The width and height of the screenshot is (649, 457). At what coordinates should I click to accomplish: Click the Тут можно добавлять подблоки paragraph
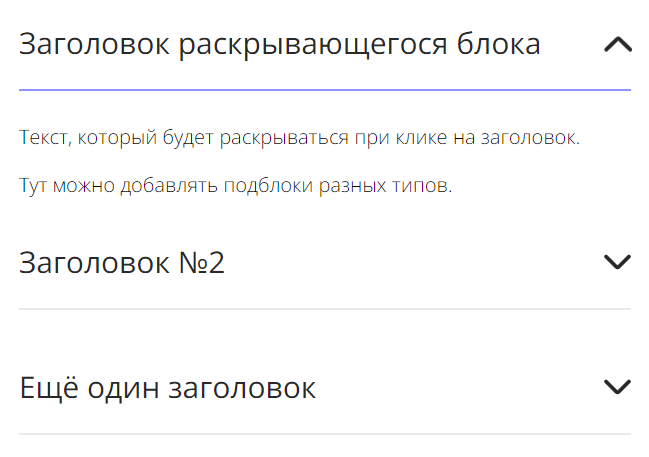[x=236, y=186]
